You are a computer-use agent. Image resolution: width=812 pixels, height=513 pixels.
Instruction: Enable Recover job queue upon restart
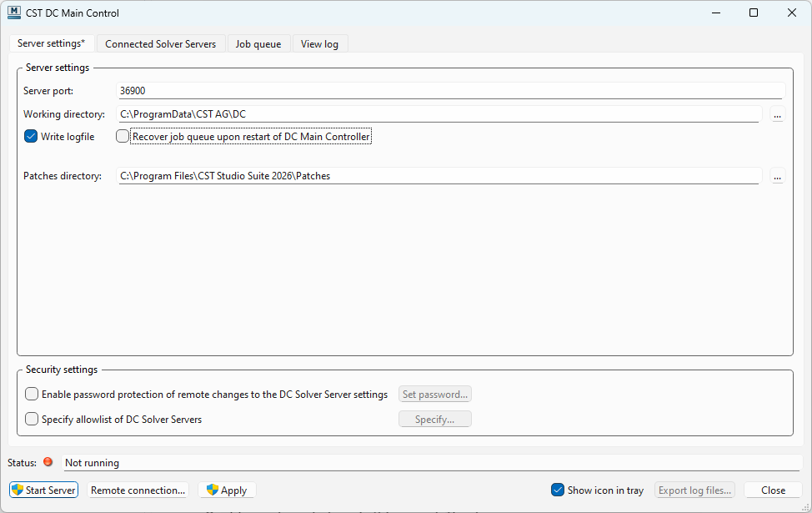[123, 137]
